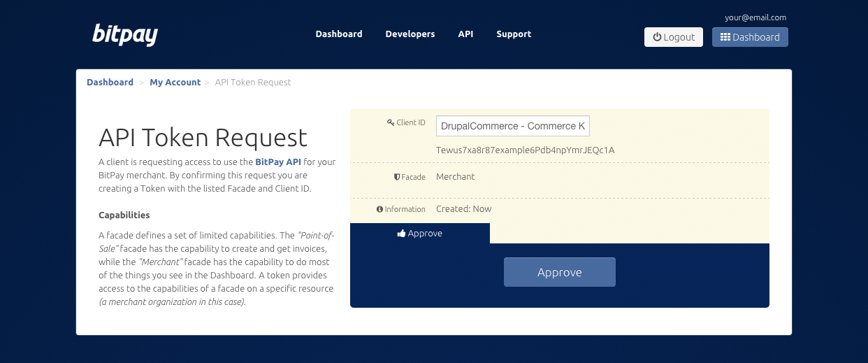Viewport: 868px width, 363px height.
Task: Click the client token string Tewus7xa8r87example6Pdb4npYmrJEQc1A
Action: coord(525,150)
